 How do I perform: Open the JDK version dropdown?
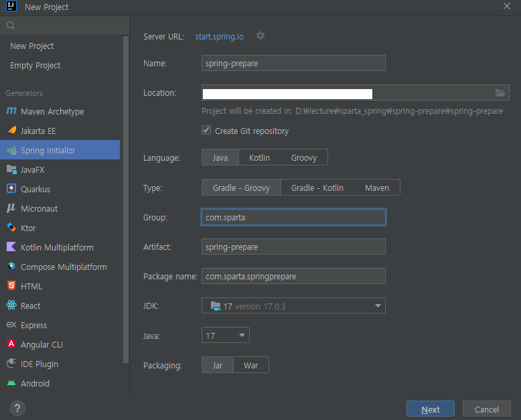293,305
